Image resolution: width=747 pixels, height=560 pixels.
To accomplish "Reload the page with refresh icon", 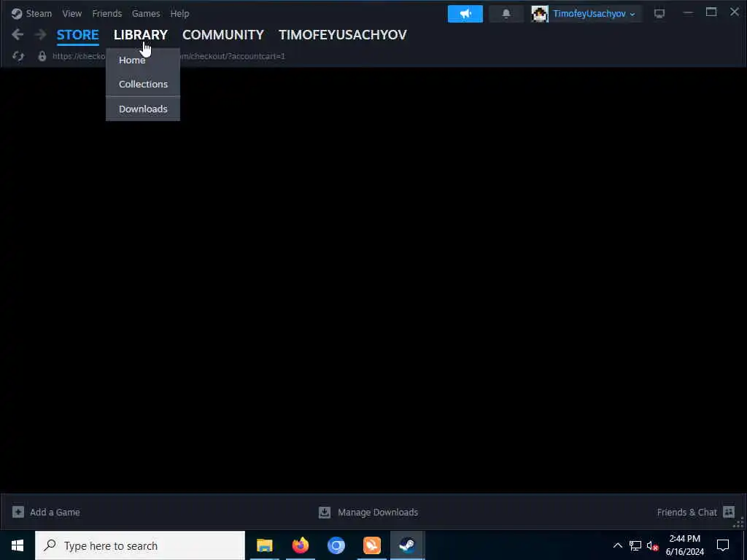I will 18,56.
